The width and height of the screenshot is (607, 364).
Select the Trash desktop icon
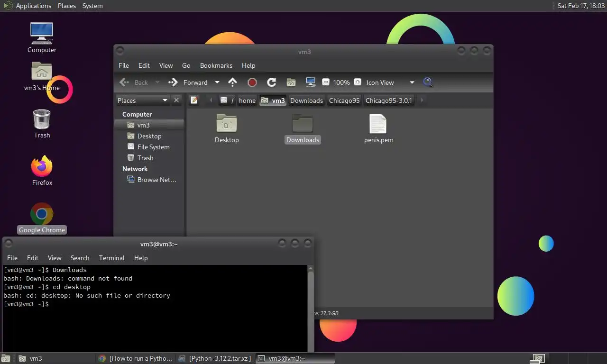pos(42,124)
